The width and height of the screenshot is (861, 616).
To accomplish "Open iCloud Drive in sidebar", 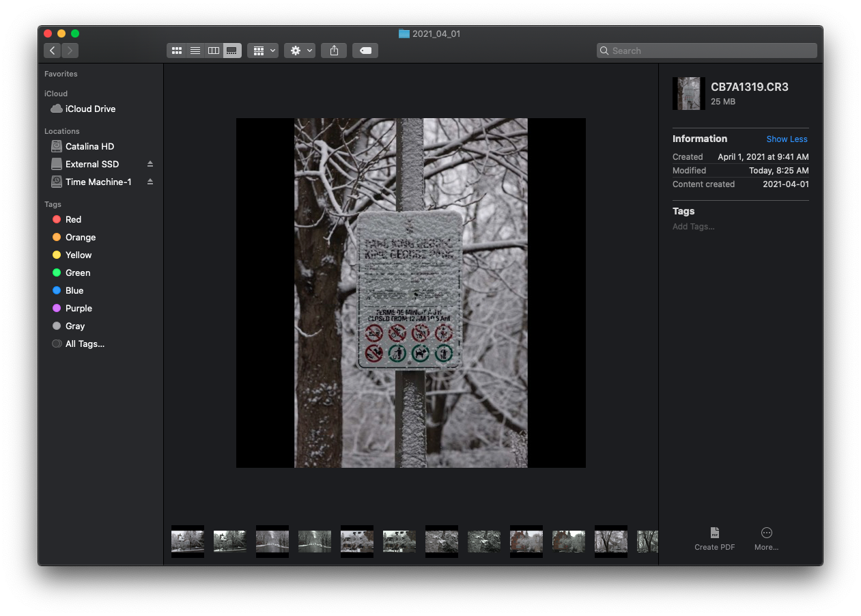I will click(90, 109).
